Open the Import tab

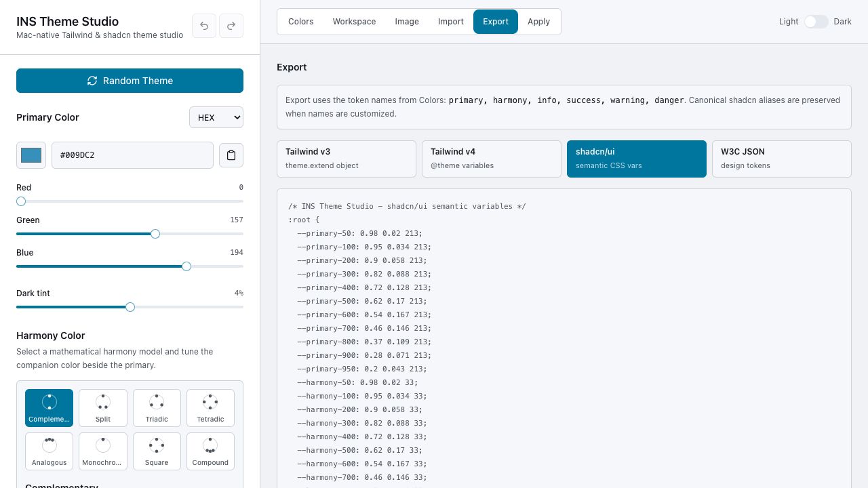point(451,22)
